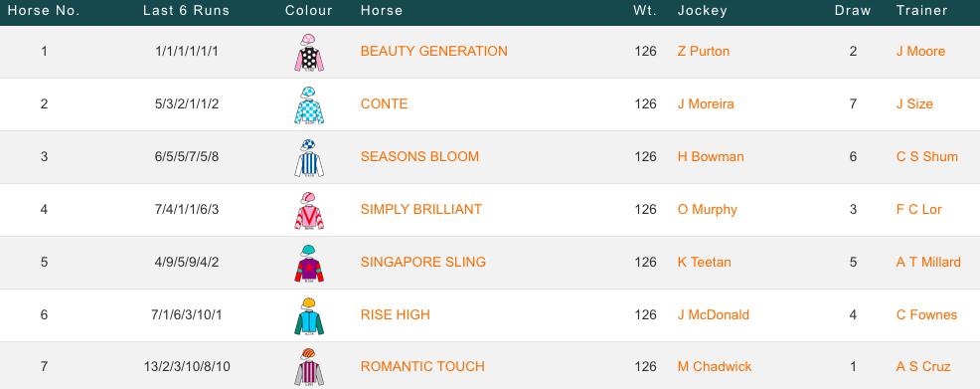Screen dimensions: 980x389
Task: Open the BEAUTY GENERATION horse page
Action: click(x=433, y=52)
